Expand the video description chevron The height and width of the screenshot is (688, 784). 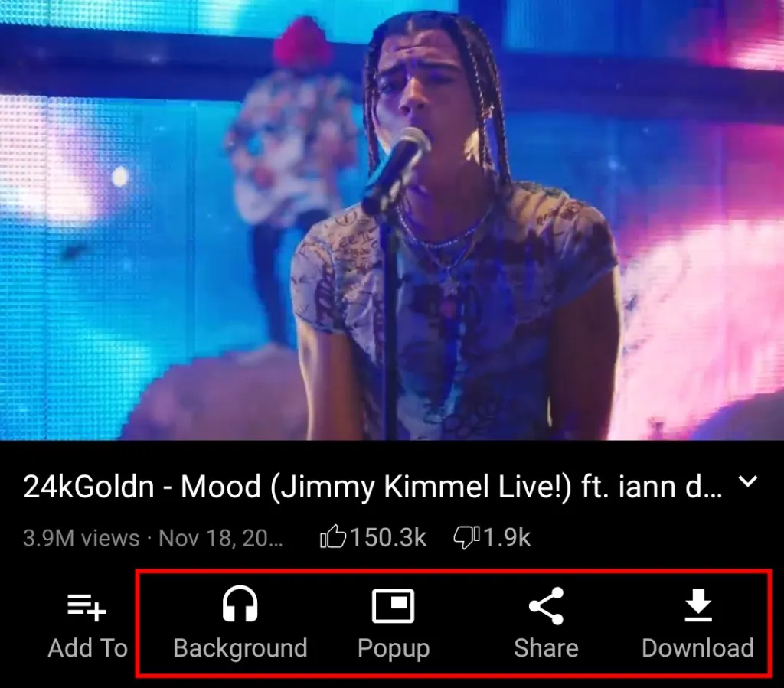pos(748,481)
